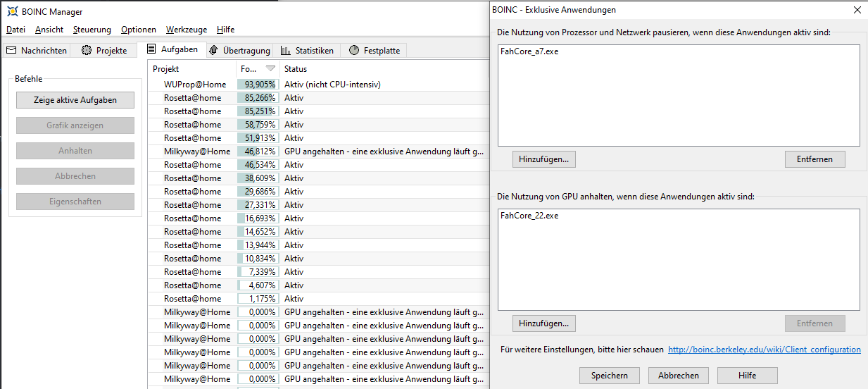Click the bar chart icon on Statistiken tab
Image resolution: width=868 pixels, height=389 pixels.
pos(285,51)
